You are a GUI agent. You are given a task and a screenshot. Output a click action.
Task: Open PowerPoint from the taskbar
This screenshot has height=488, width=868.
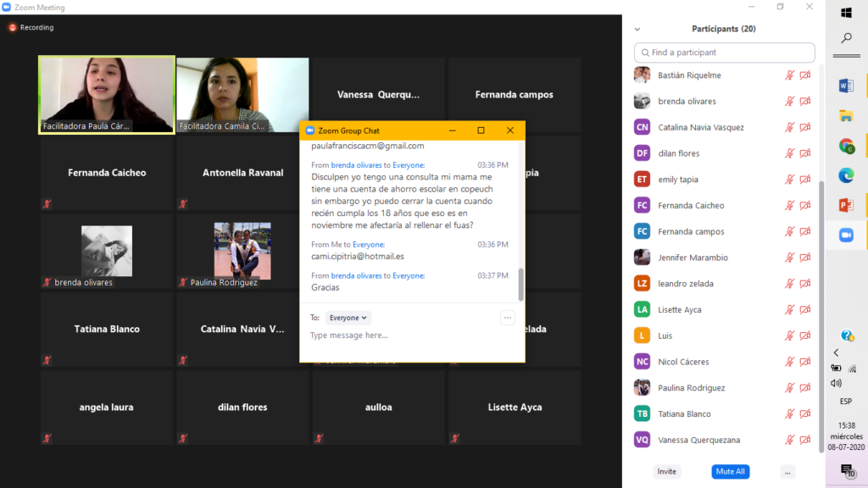pos(846,205)
